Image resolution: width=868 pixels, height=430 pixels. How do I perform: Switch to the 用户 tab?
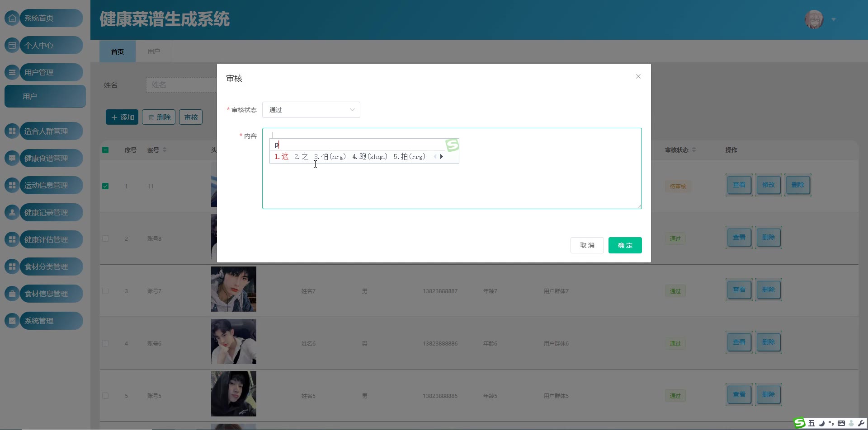pyautogui.click(x=154, y=51)
